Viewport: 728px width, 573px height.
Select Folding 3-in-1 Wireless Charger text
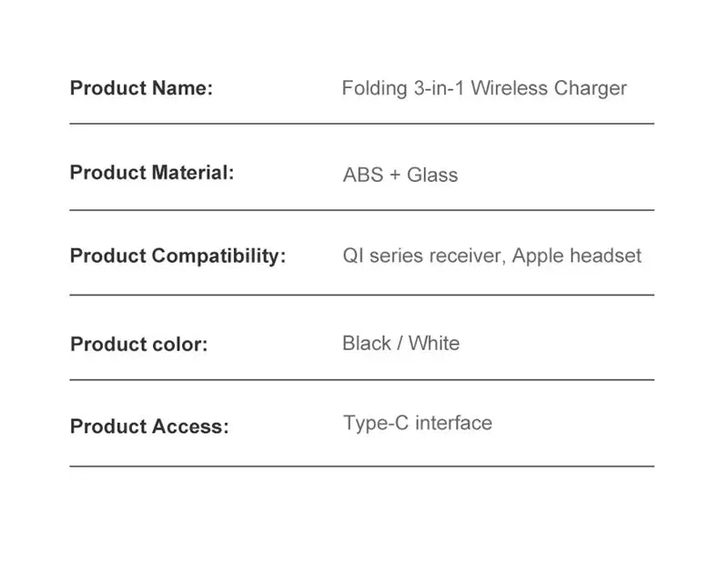484,88
